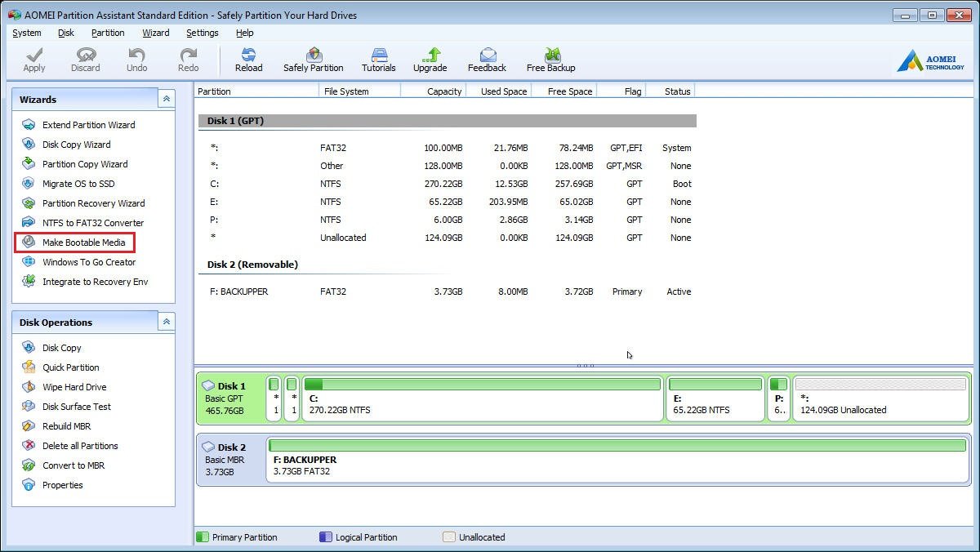This screenshot has width=980, height=552.
Task: Sort by the Free Space column header
Action: click(569, 91)
